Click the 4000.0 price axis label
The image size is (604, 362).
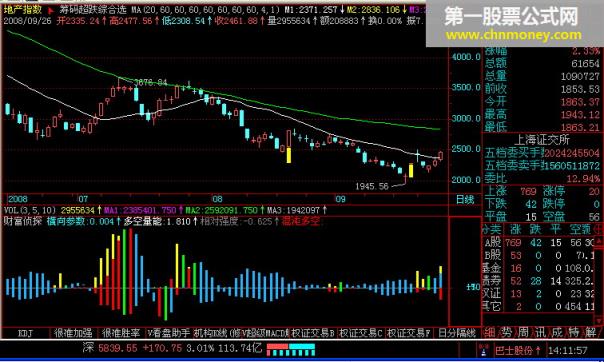pyautogui.click(x=466, y=57)
